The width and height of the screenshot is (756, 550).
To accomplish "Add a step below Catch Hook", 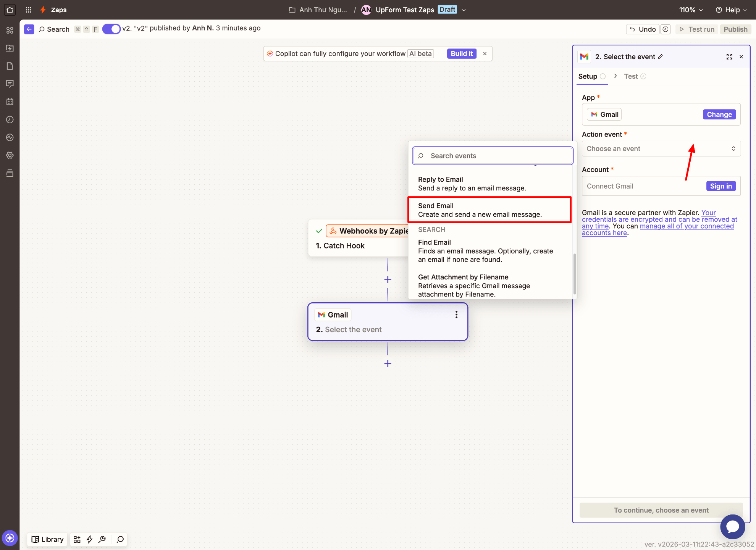I will pos(388,280).
